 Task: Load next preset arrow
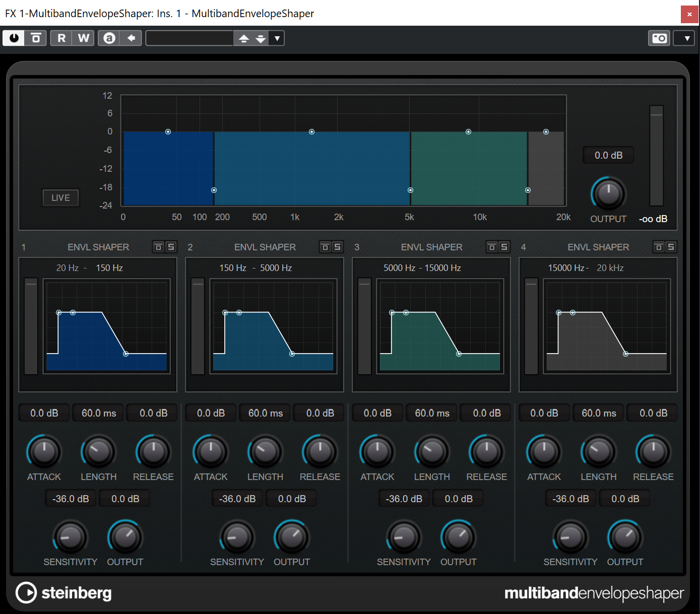pos(261,38)
